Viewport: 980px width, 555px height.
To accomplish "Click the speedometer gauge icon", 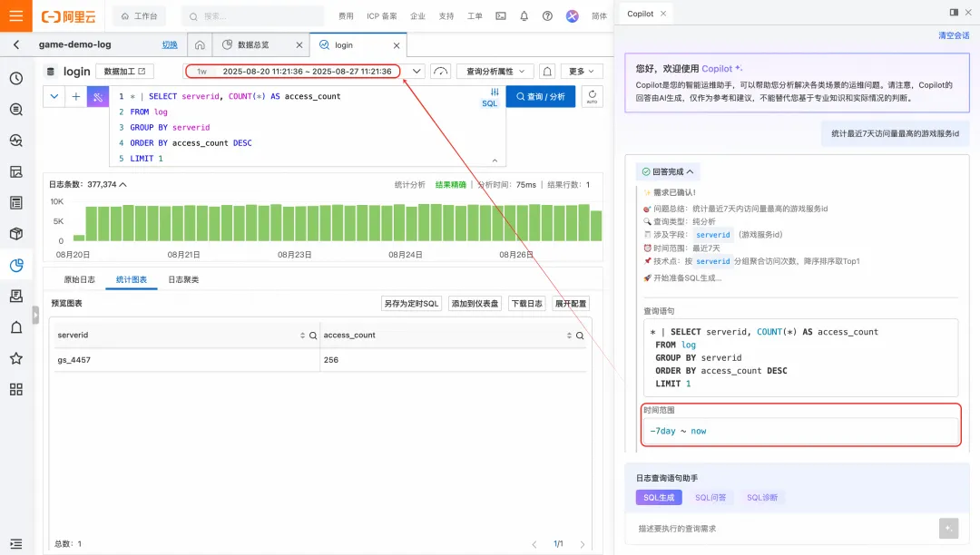I will [441, 71].
